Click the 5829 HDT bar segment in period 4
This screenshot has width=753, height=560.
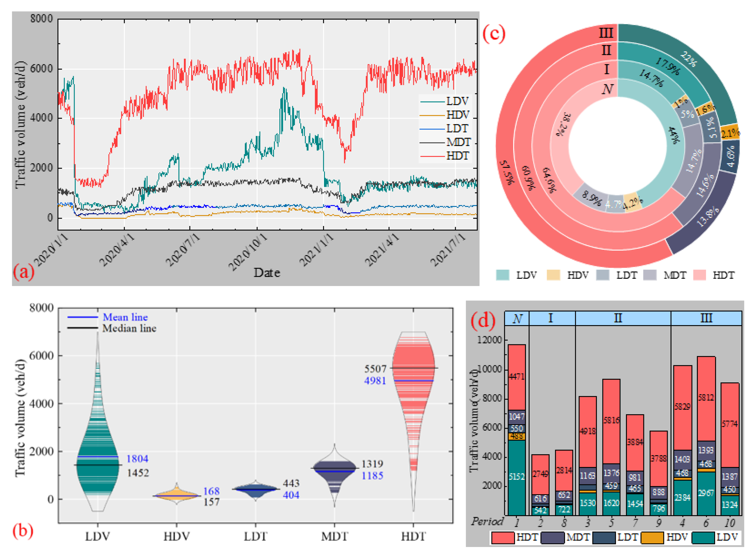[682, 407]
